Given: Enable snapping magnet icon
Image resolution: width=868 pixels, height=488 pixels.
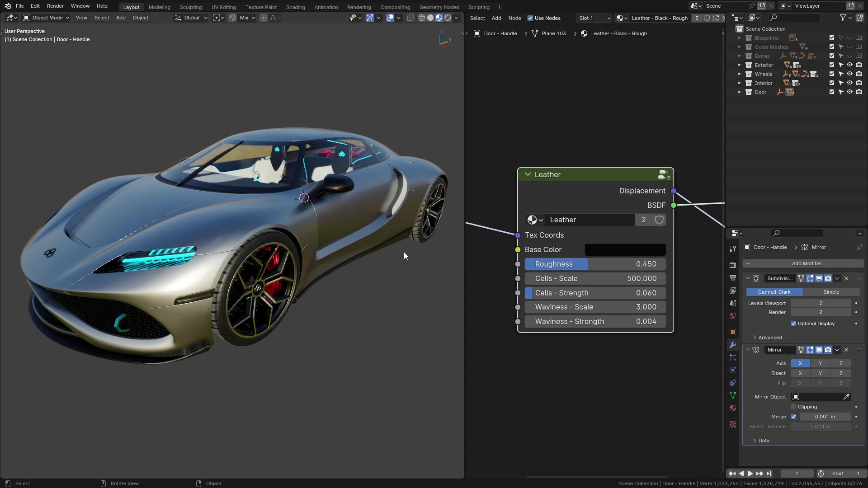Looking at the screenshot, I should coord(232,18).
